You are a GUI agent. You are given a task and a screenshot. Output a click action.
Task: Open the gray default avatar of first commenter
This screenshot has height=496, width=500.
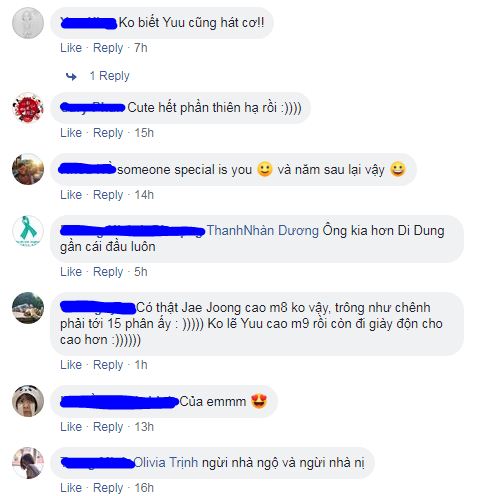[x=28, y=23]
